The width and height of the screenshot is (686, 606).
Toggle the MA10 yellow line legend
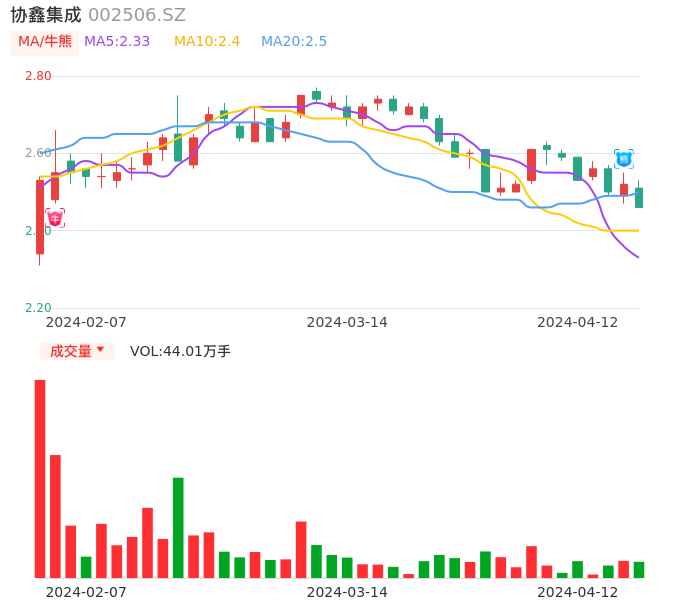tap(207, 42)
